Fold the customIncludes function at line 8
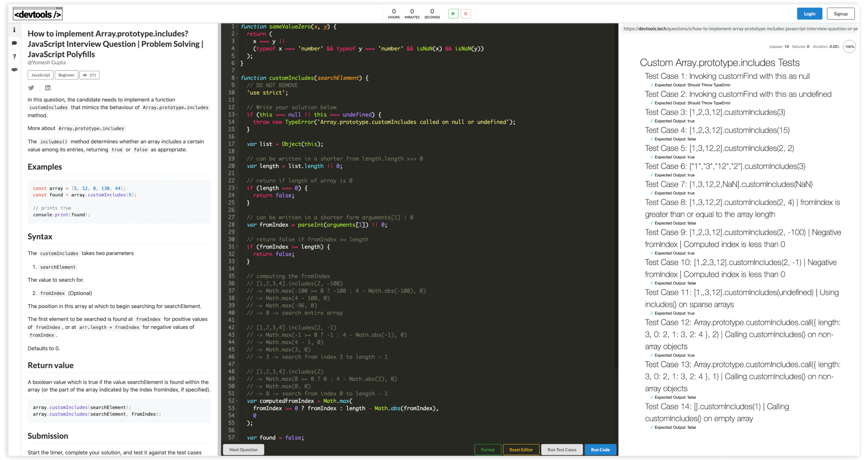The height and width of the screenshot is (460, 868). click(237, 78)
